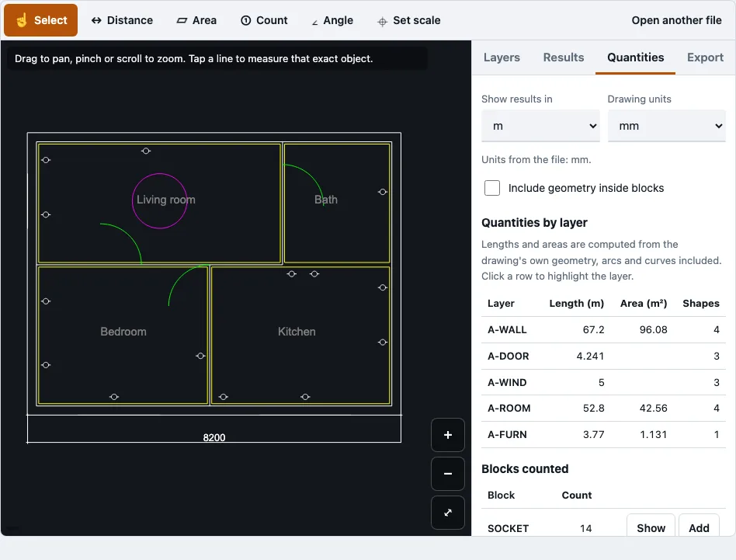Open the Set scale tool
Image resolution: width=736 pixels, height=560 pixels.
click(x=409, y=20)
